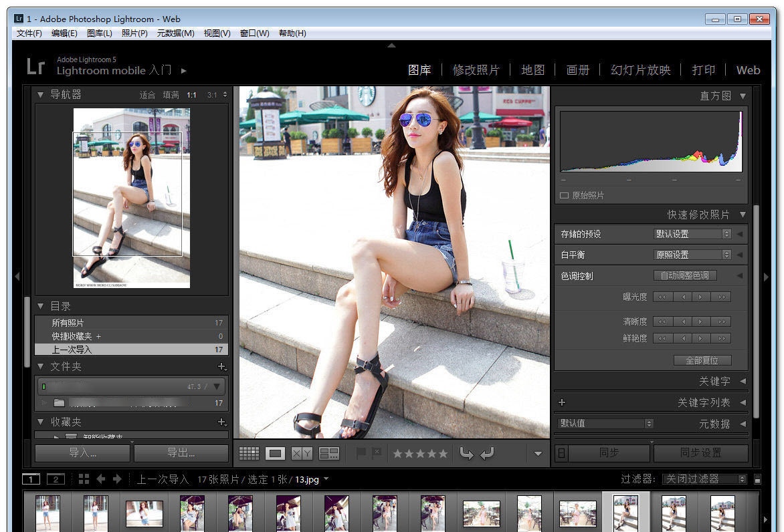Click the plus icon on the 文件夹 panel

pyautogui.click(x=223, y=366)
